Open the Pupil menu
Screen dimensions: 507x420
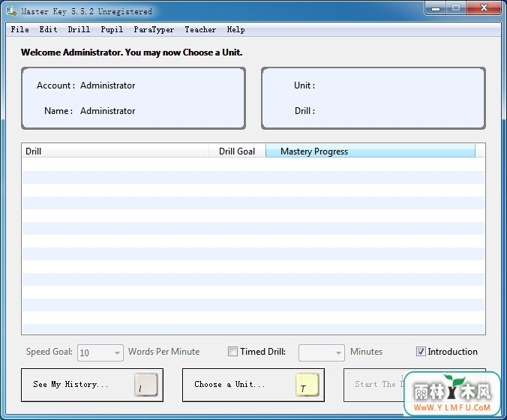[112, 30]
